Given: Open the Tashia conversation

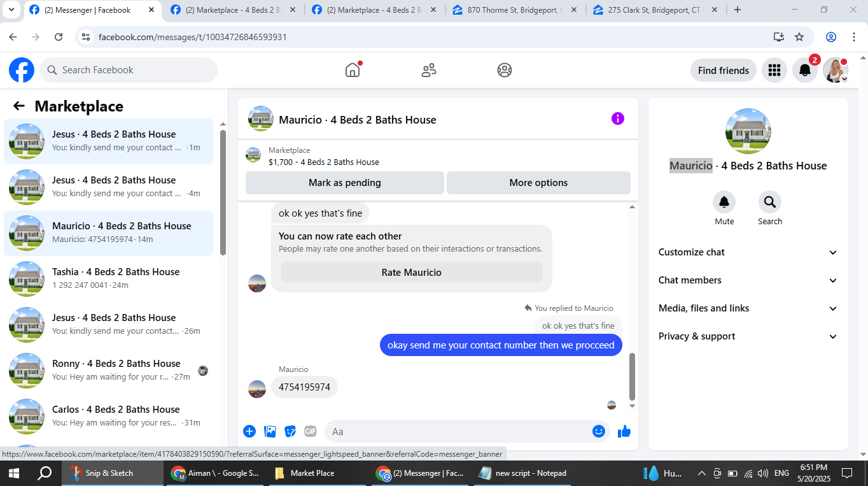Looking at the screenshot, I should point(108,278).
